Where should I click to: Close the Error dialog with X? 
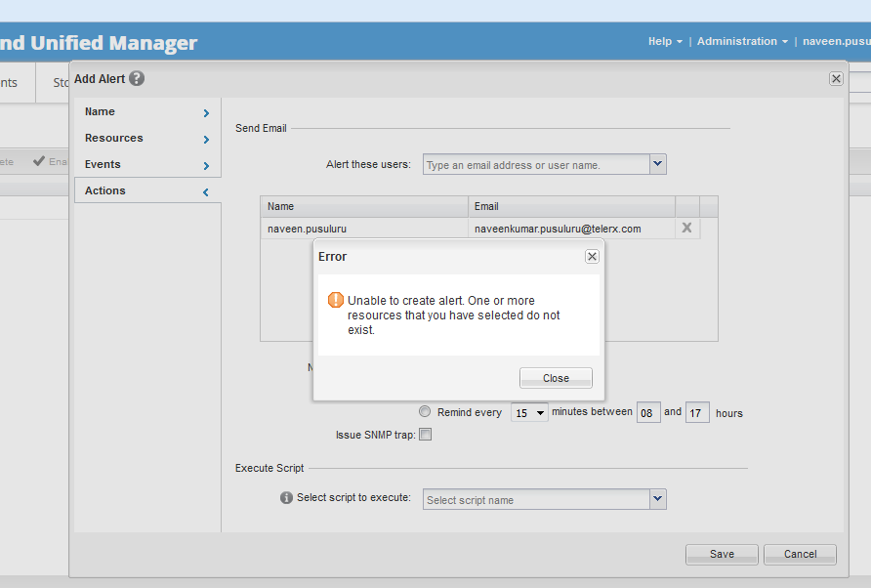click(592, 256)
